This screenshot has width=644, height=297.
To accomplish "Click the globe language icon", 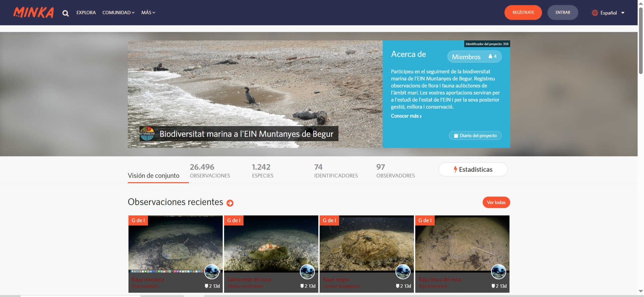I will coord(595,13).
